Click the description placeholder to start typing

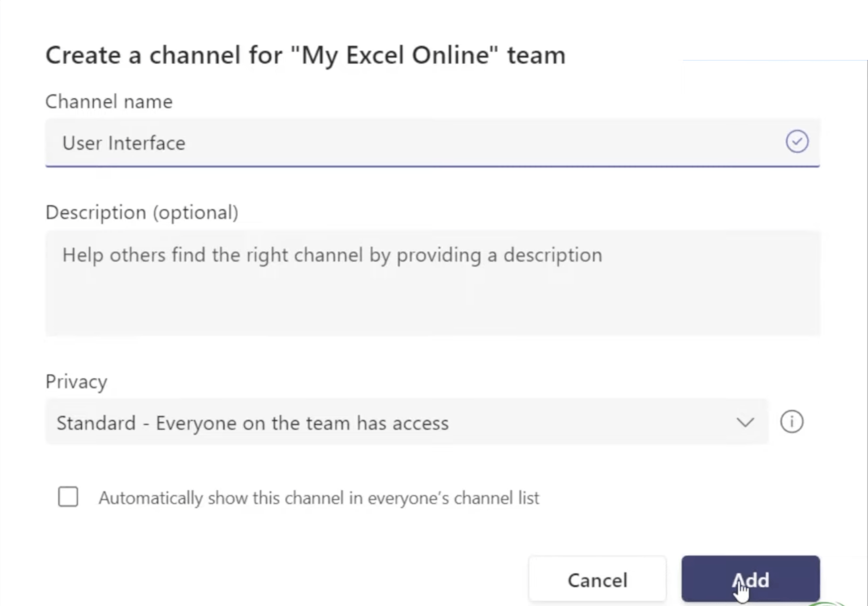tap(332, 254)
